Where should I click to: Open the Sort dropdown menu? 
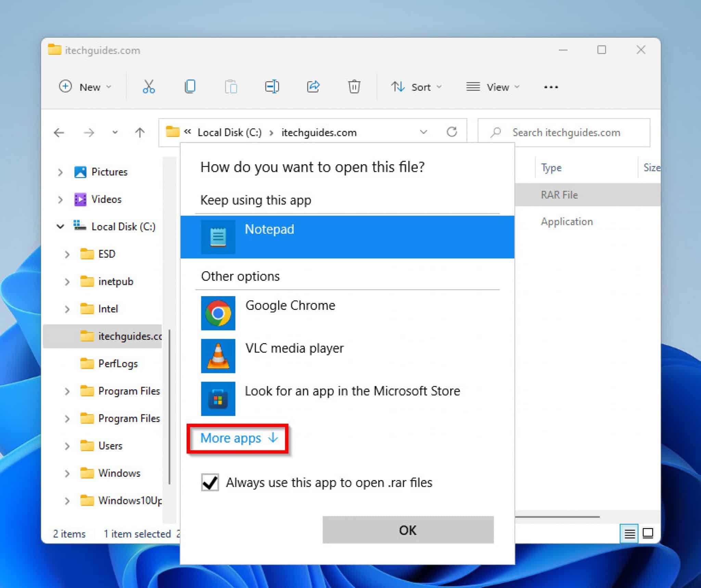[416, 87]
